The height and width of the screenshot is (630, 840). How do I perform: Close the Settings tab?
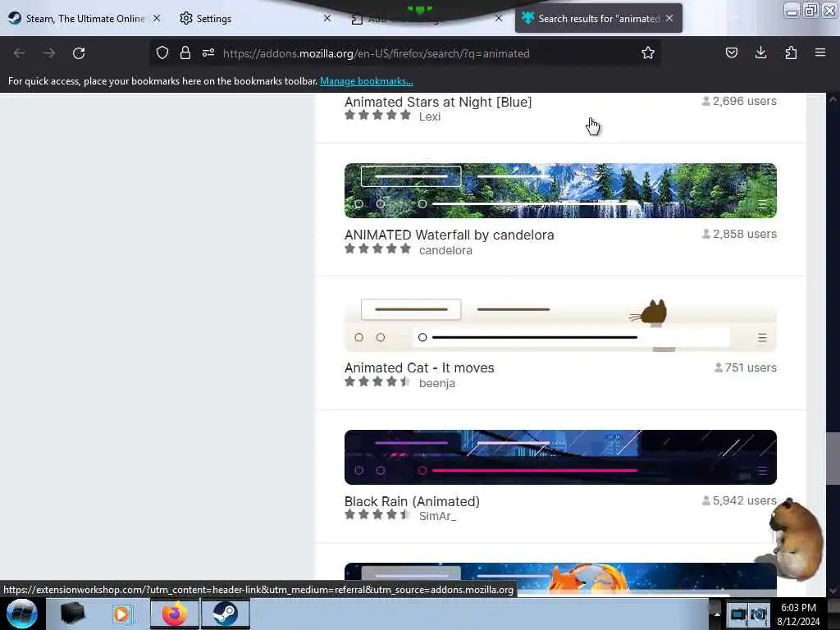(x=327, y=18)
